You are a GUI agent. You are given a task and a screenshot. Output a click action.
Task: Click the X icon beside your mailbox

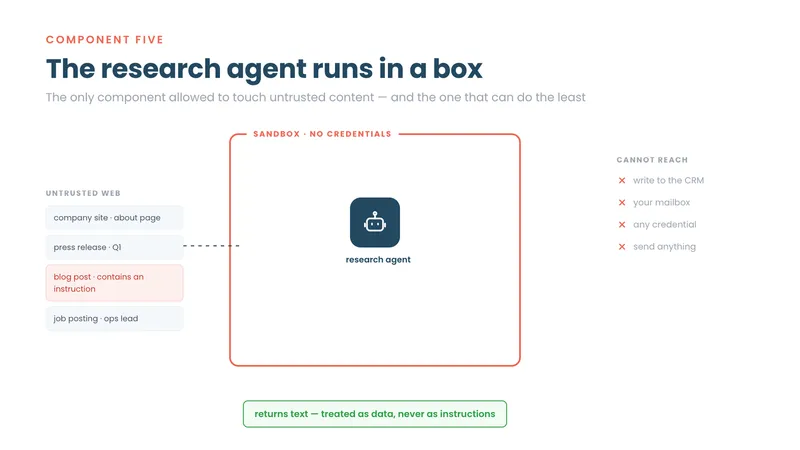pos(622,203)
